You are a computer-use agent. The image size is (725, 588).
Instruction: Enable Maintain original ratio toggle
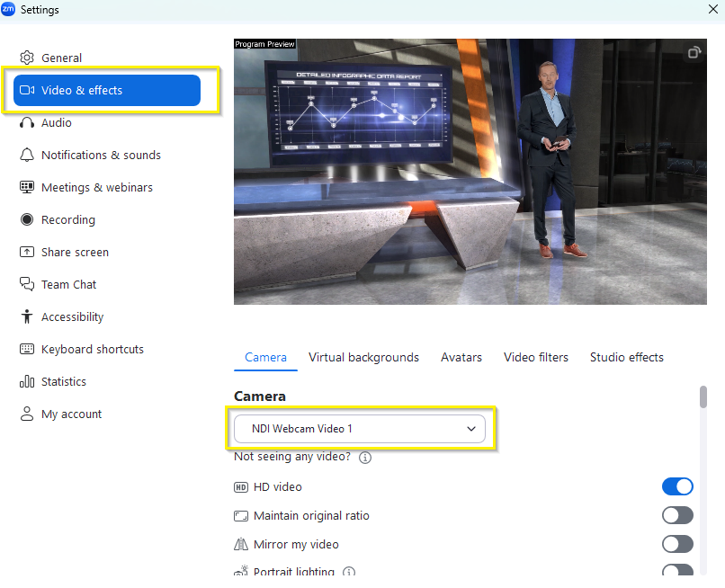(x=677, y=515)
